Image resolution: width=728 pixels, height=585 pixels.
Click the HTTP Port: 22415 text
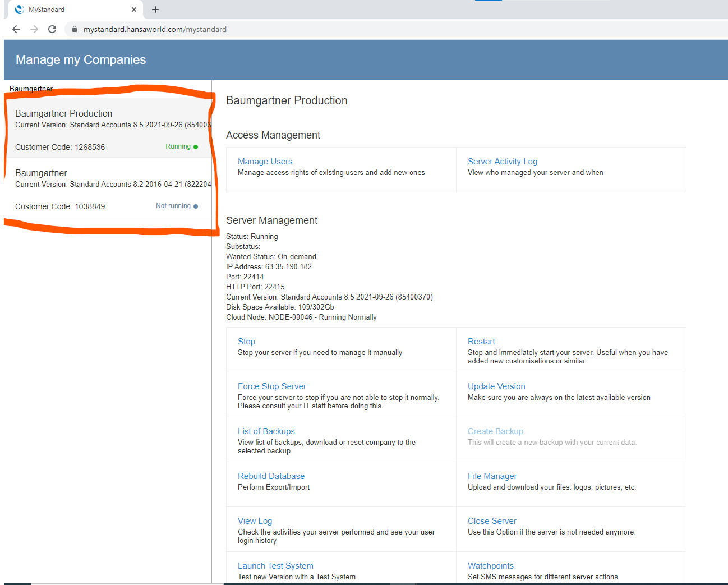tap(255, 287)
